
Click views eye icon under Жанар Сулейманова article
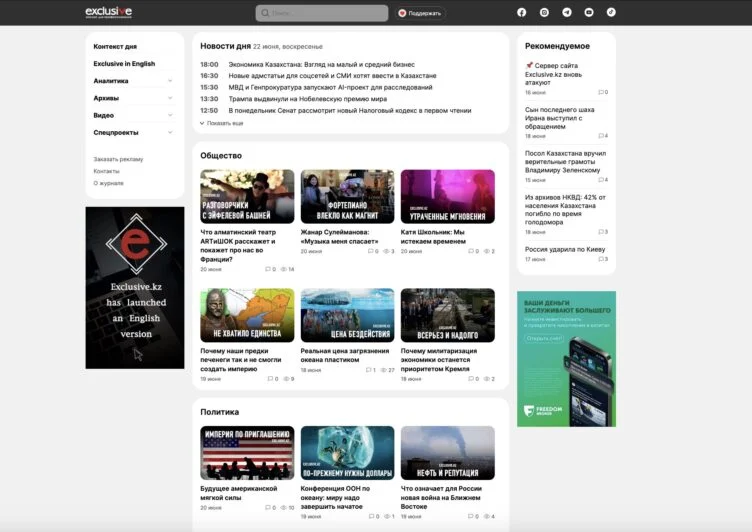point(386,251)
